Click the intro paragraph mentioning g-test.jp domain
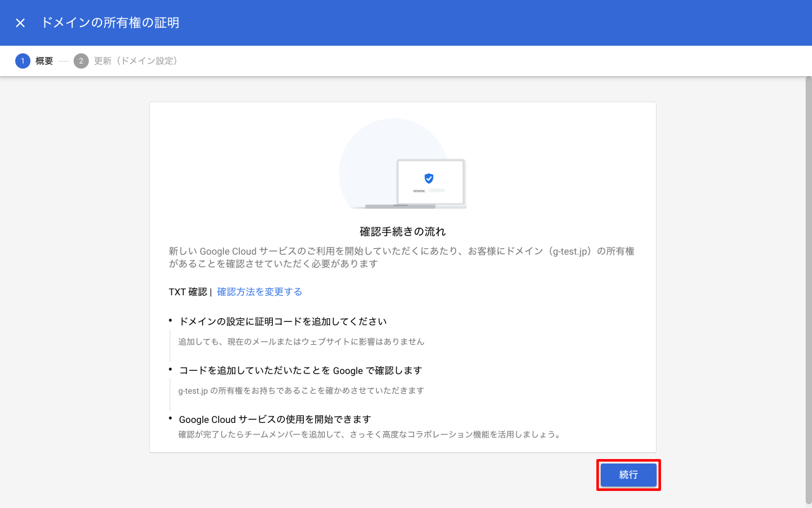This screenshot has height=508, width=812. click(402, 257)
